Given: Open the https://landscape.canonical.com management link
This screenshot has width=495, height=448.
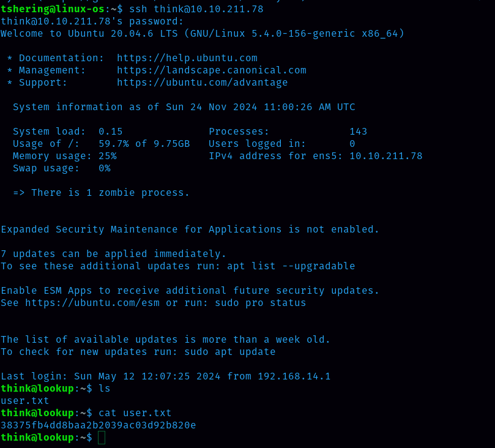Looking at the screenshot, I should [211, 70].
